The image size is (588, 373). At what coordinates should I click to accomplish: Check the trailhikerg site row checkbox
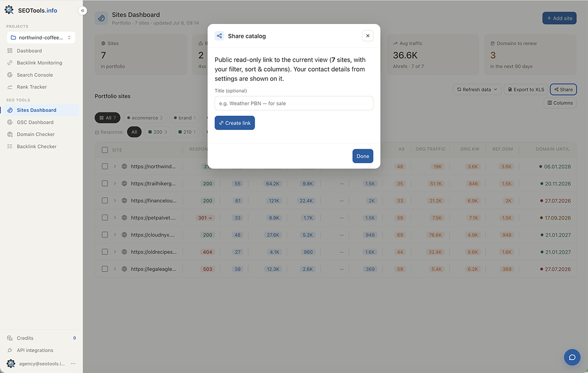tap(105, 184)
